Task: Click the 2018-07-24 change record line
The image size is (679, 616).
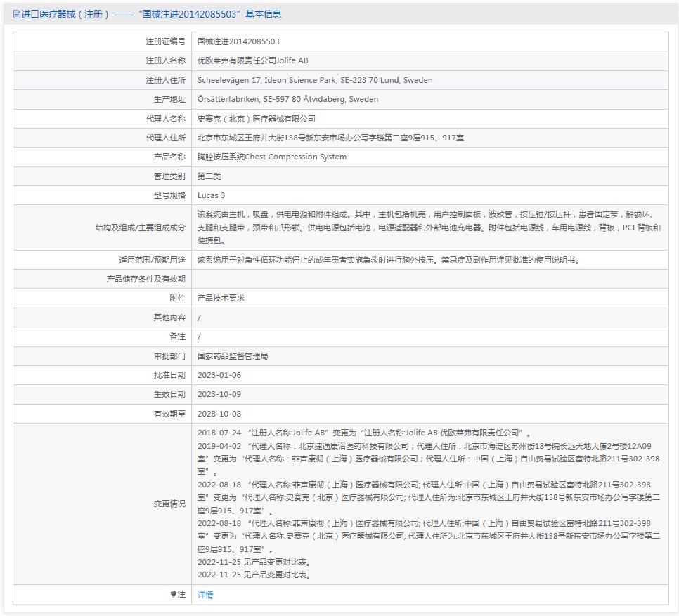Action: click(x=364, y=433)
